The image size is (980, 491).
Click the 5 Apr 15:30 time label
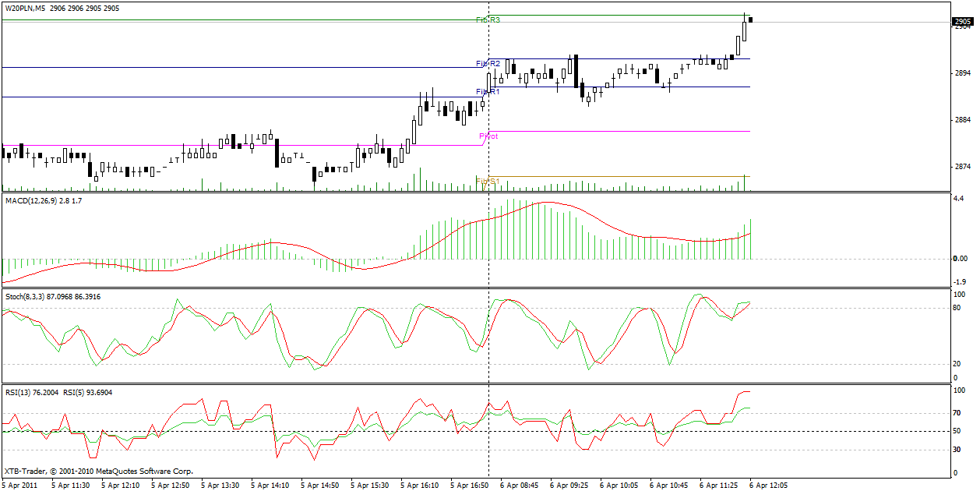(x=369, y=484)
